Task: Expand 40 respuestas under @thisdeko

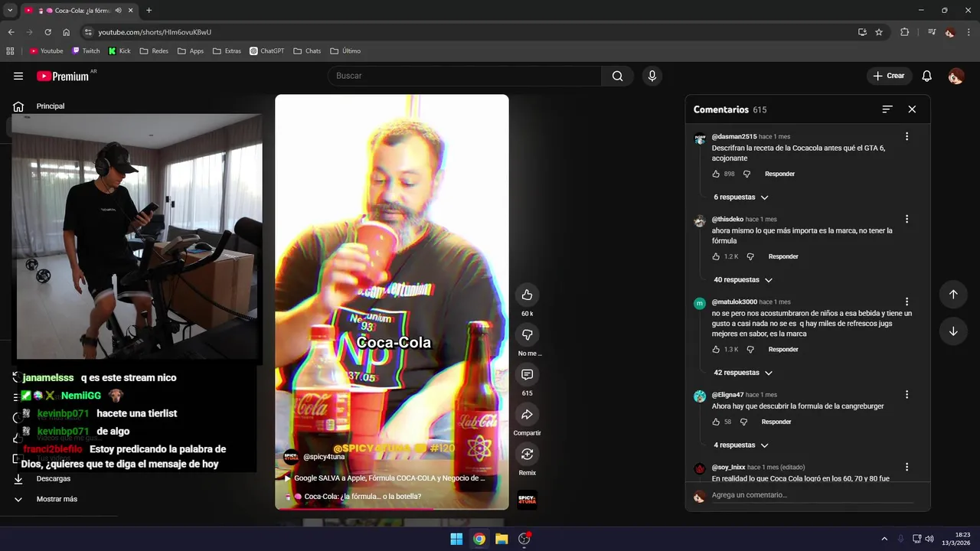Action: pos(743,279)
